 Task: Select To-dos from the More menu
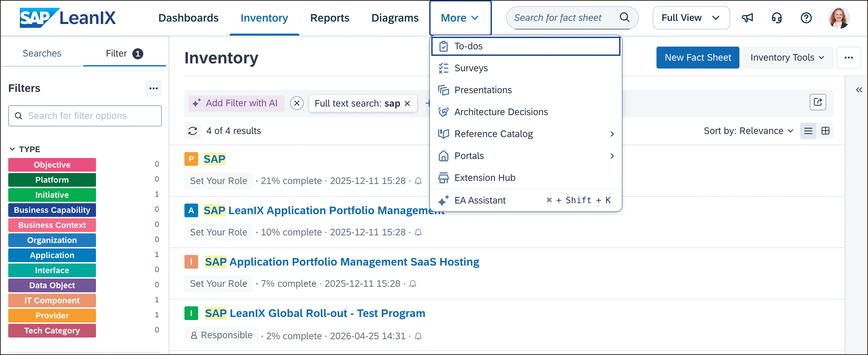(x=526, y=46)
